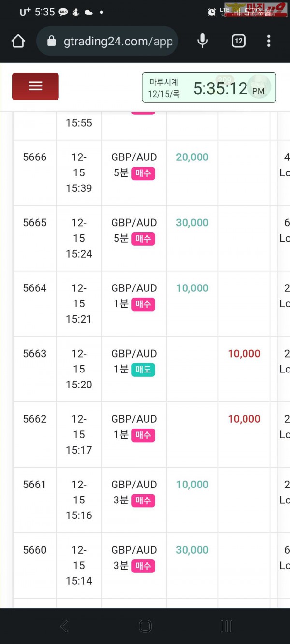Tap the 매도 badge in row 5663
This screenshot has height=644, width=290.
143,370
